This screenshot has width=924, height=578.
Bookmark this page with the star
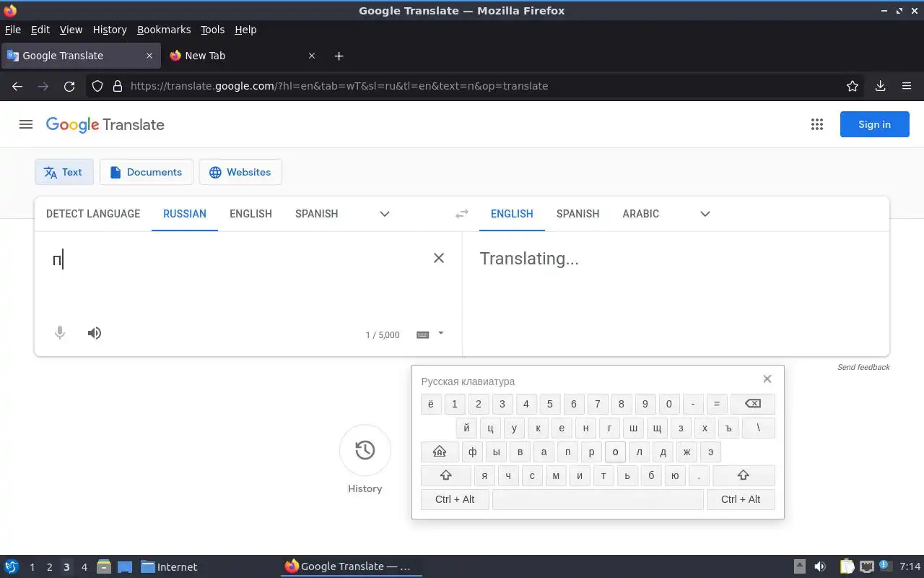point(853,86)
